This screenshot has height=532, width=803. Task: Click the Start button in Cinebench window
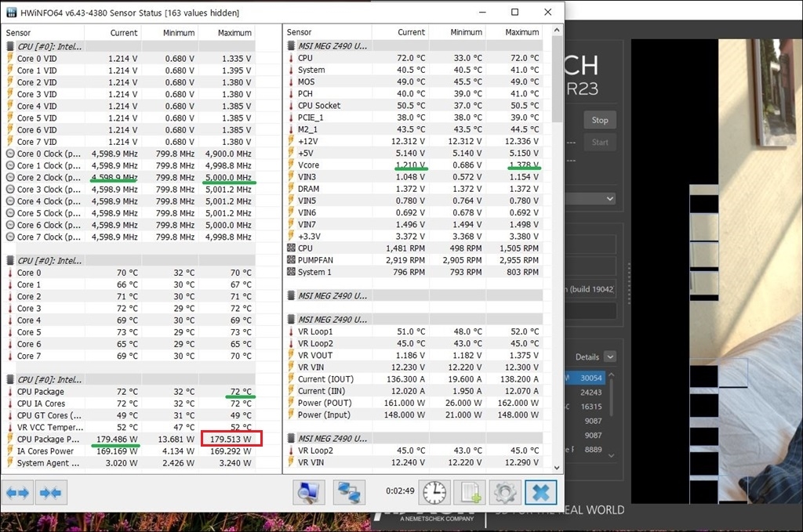[x=600, y=143]
